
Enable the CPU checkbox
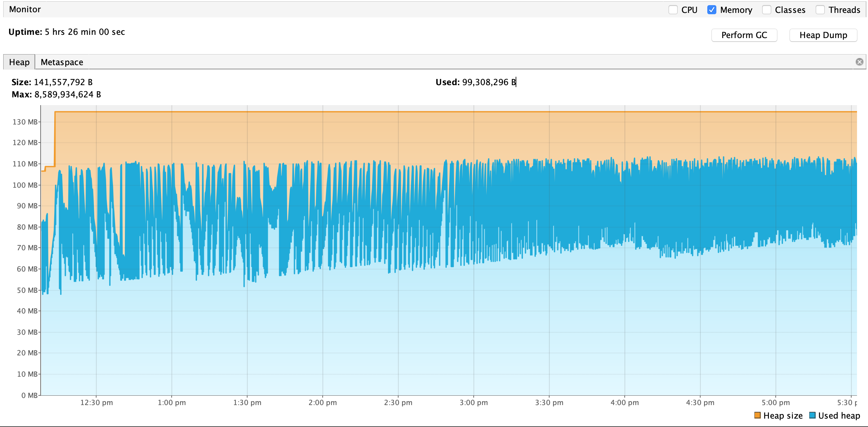pos(673,10)
